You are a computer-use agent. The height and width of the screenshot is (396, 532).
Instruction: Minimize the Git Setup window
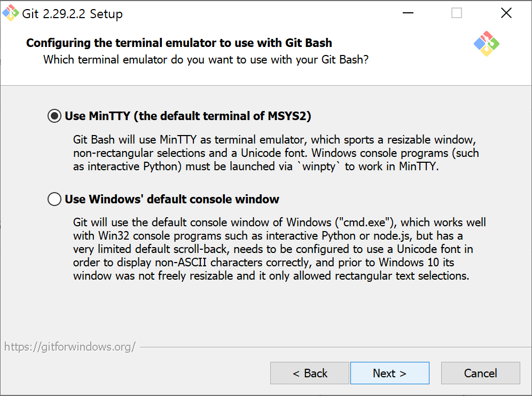tap(408, 13)
